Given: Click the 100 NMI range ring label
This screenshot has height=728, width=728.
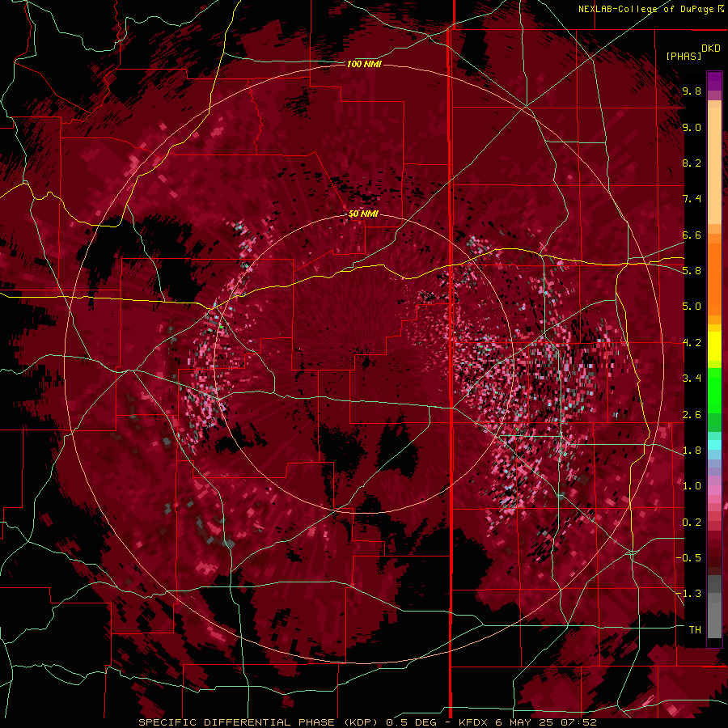Looking at the screenshot, I should click(364, 64).
